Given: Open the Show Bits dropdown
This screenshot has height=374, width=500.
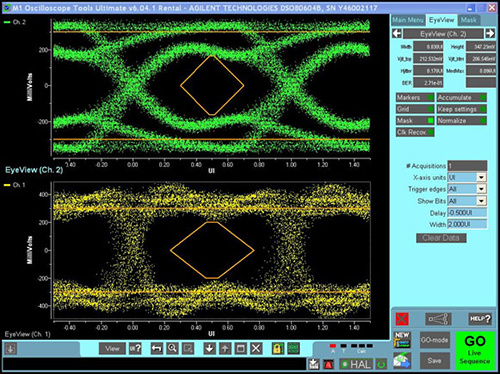Looking at the screenshot, I should (481, 201).
